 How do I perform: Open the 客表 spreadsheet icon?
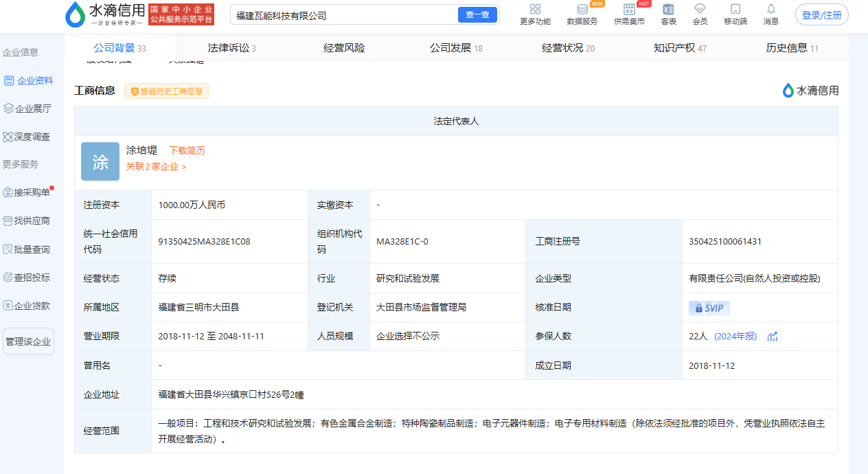point(668,10)
